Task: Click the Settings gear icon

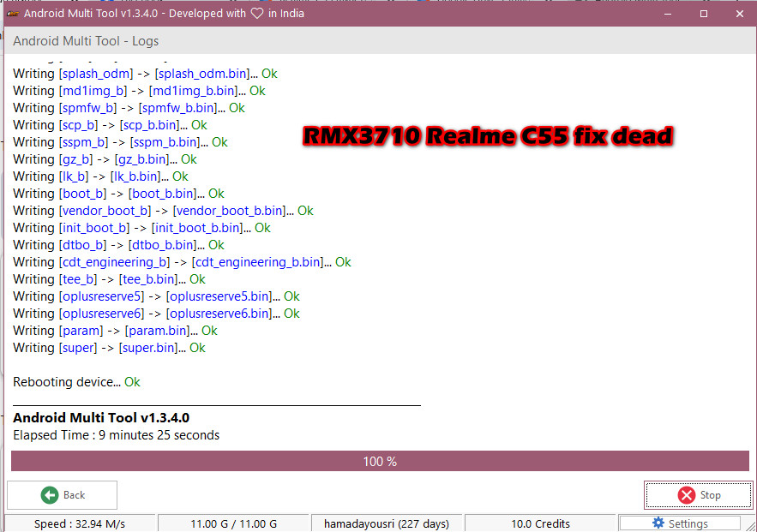Action: coord(657,523)
